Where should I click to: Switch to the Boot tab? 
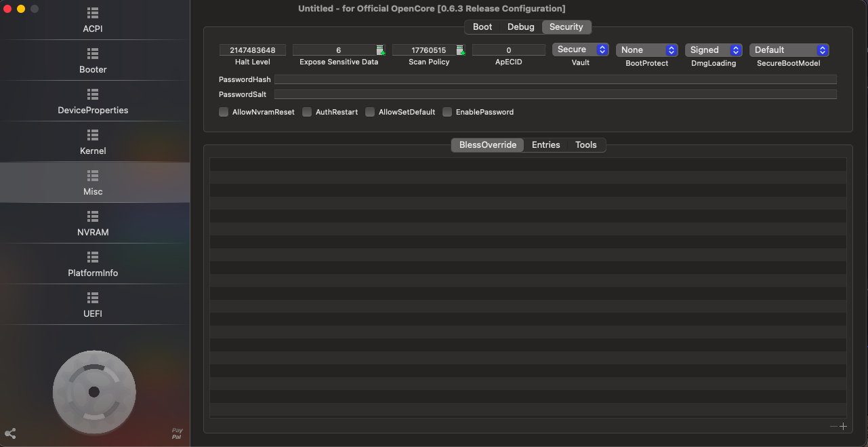point(482,26)
